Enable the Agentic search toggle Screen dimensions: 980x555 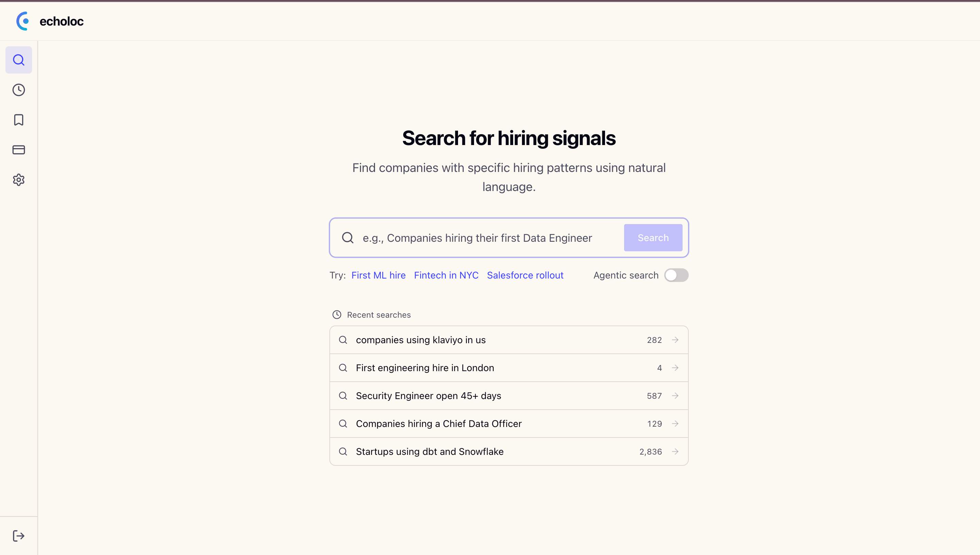[676, 275]
